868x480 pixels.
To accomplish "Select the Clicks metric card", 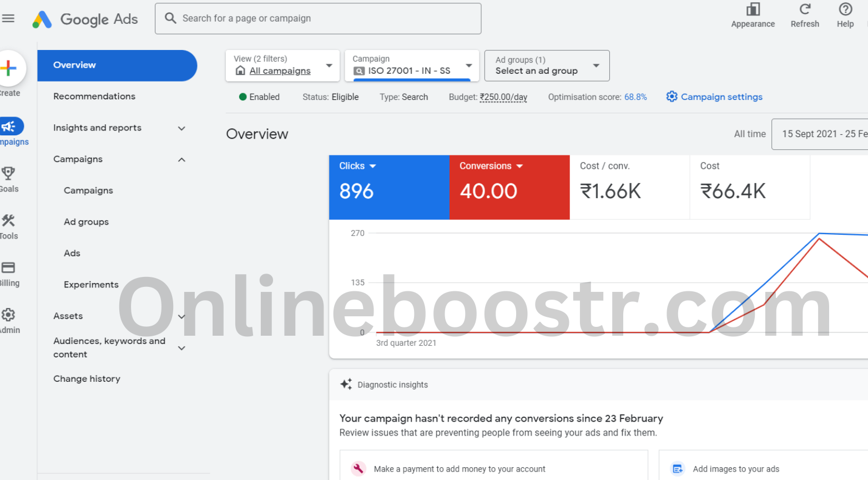I will pyautogui.click(x=389, y=187).
